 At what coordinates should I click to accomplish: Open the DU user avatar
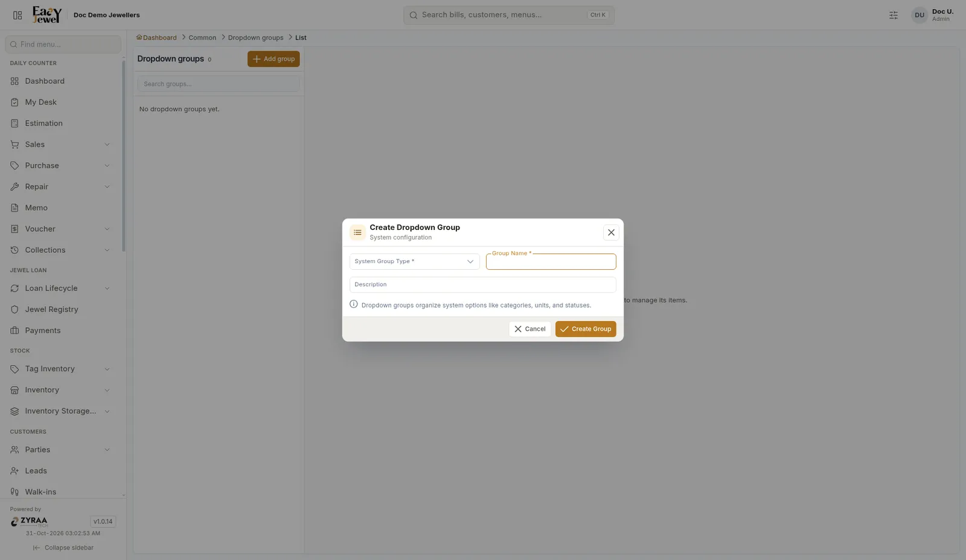point(919,15)
